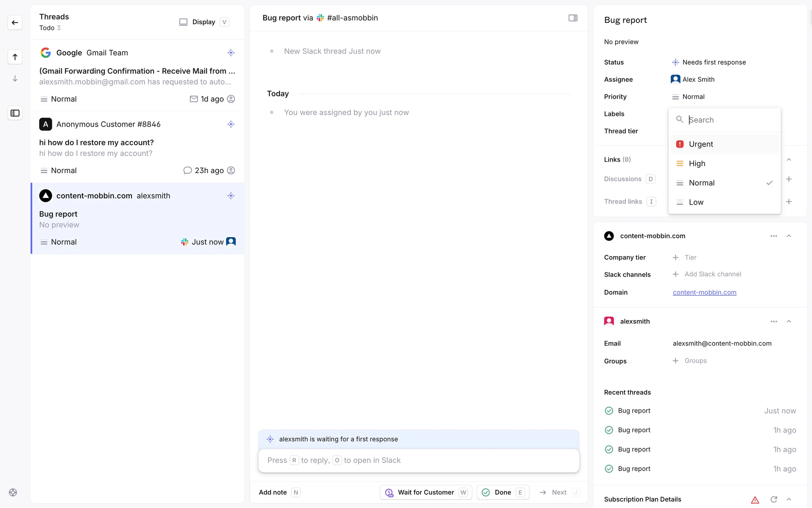Click the back arrow icon

coord(15,22)
